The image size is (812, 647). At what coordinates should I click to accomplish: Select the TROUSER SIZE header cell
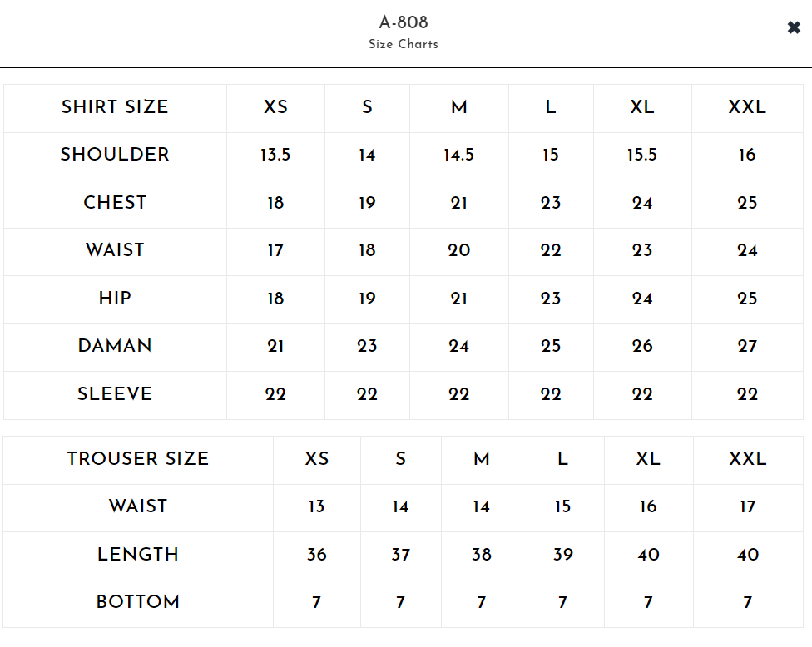[138, 459]
